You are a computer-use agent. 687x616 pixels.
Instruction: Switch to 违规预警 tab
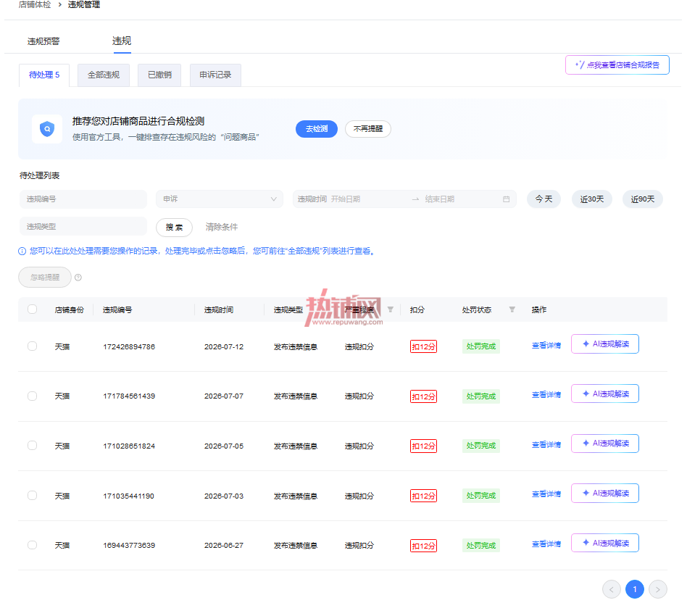(x=43, y=41)
